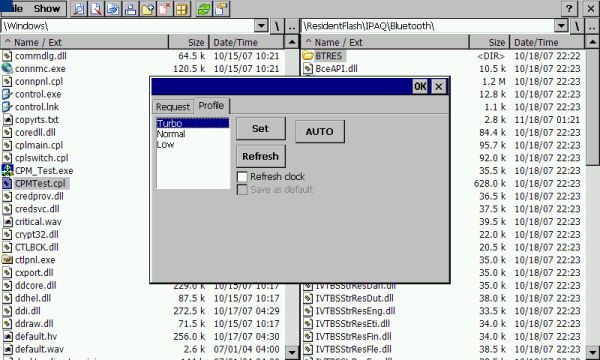Sort left pane by Size column header
Viewport: 600px width, 360px height.
coord(189,42)
